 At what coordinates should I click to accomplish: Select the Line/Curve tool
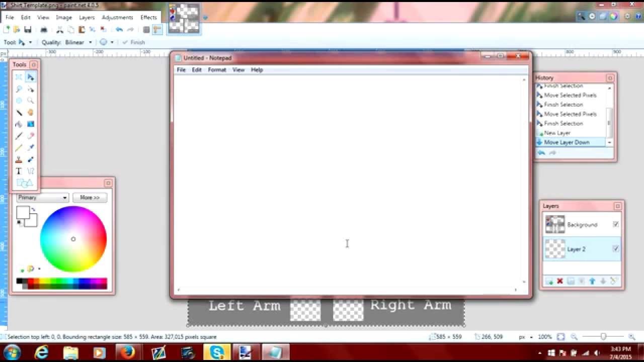pos(31,171)
